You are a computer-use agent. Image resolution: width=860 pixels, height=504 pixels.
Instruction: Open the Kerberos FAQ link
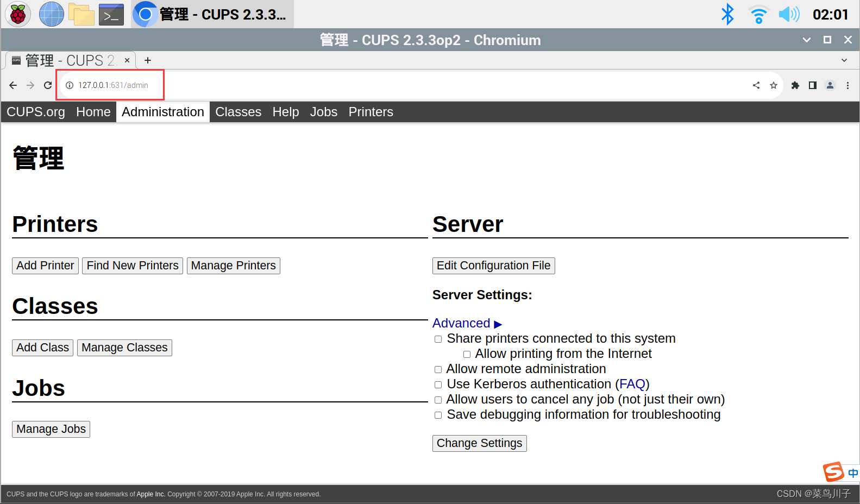[x=632, y=384]
